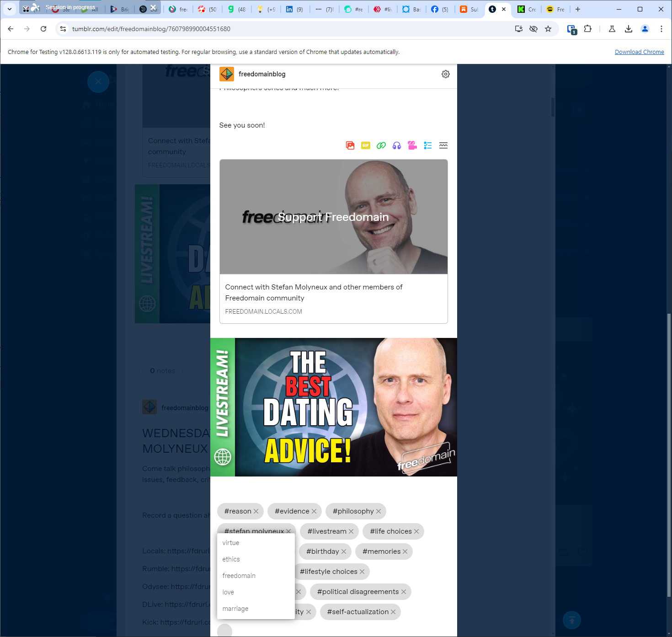672x637 pixels.
Task: Insert read-more divider from editor toolbar
Action: click(x=443, y=145)
